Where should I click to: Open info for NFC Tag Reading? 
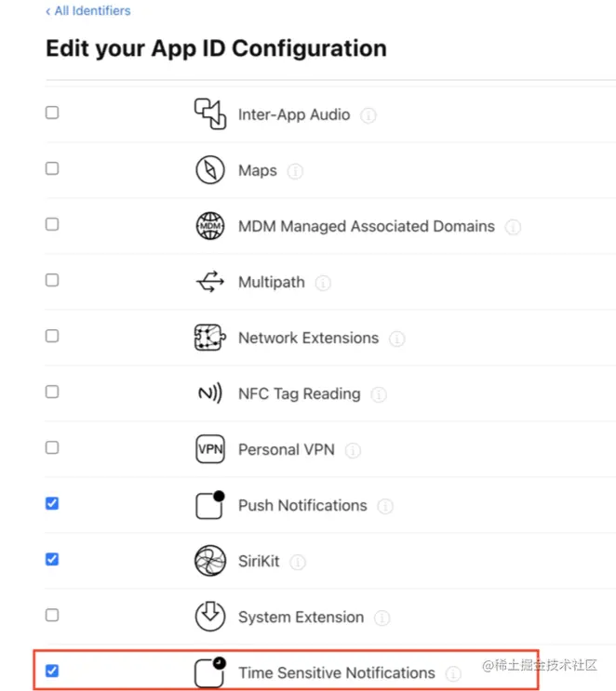[x=379, y=394]
